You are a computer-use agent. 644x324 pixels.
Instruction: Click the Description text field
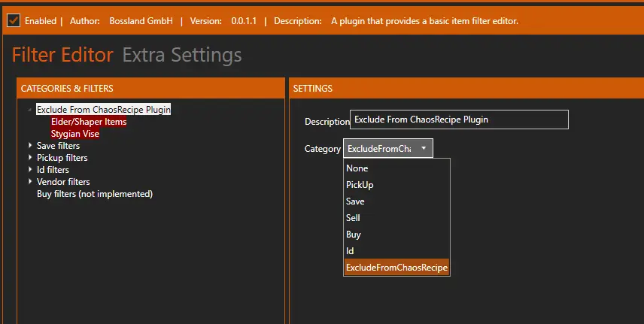[459, 120]
